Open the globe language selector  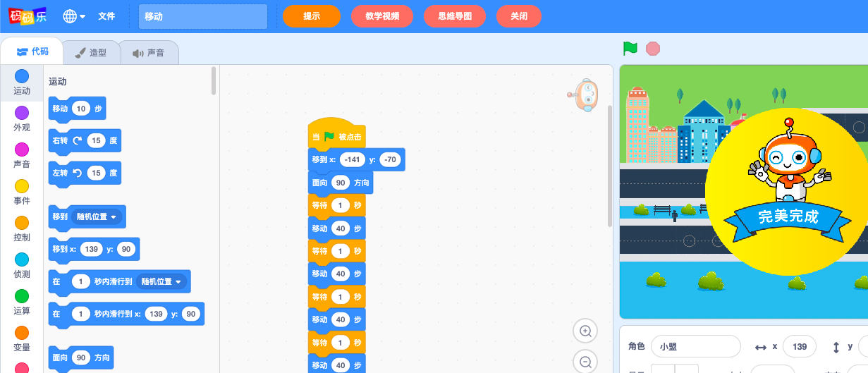74,16
